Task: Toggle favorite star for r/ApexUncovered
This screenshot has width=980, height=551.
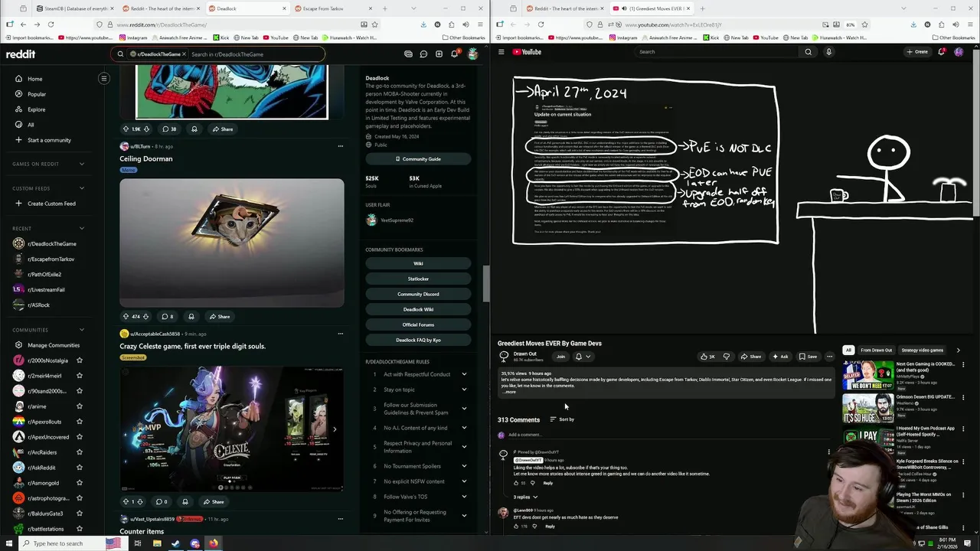Action: 79,437
